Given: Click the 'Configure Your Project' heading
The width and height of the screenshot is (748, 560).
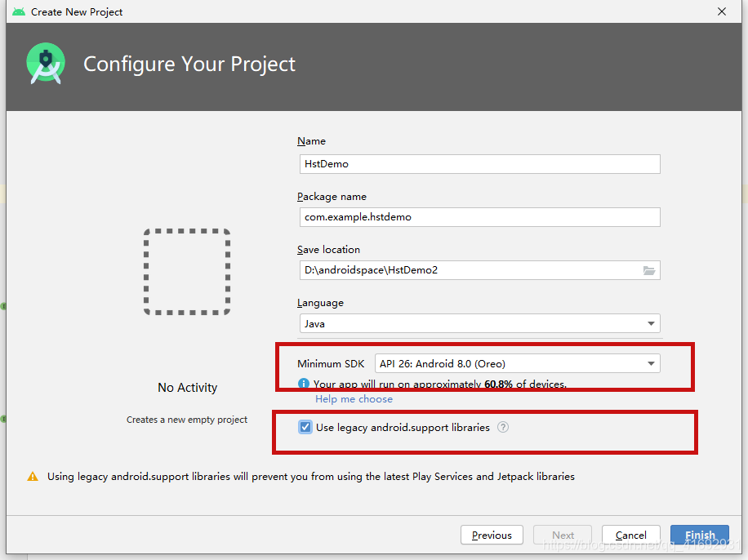Looking at the screenshot, I should (x=189, y=64).
